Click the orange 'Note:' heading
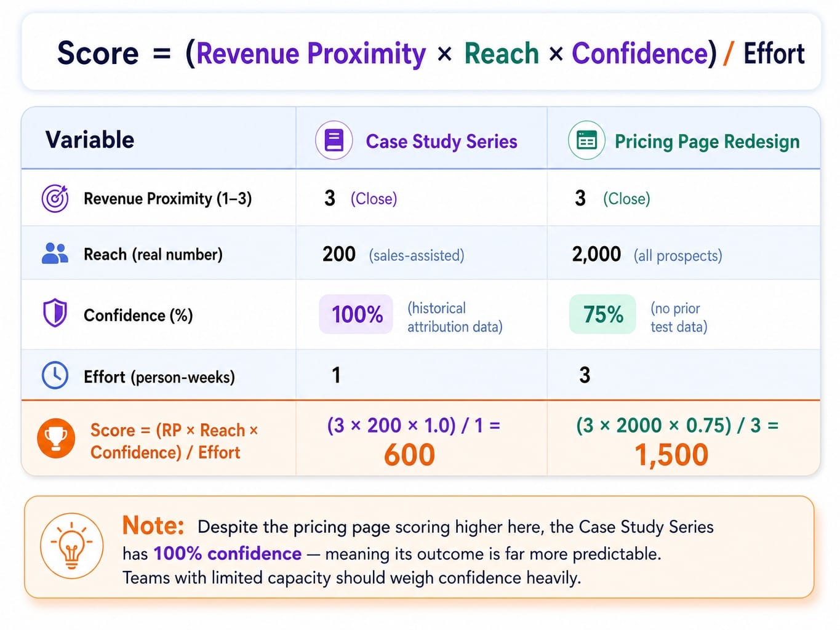The height and width of the screenshot is (630, 840). coord(153,525)
